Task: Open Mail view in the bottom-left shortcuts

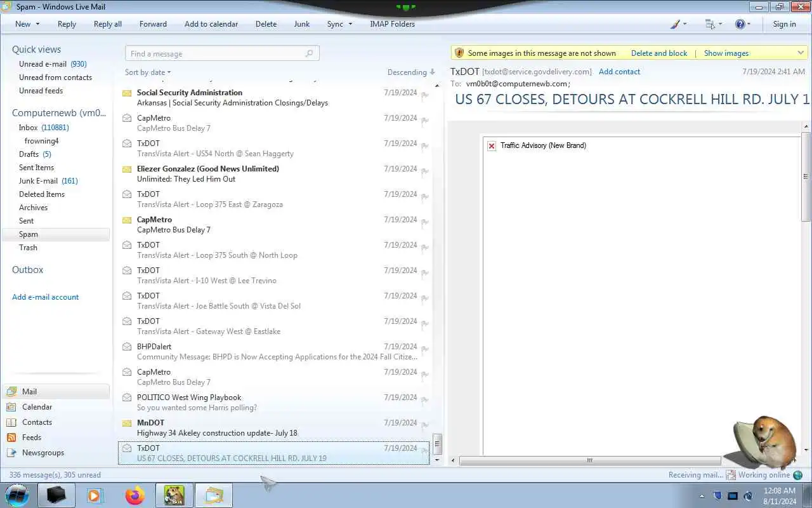Action: (x=56, y=392)
